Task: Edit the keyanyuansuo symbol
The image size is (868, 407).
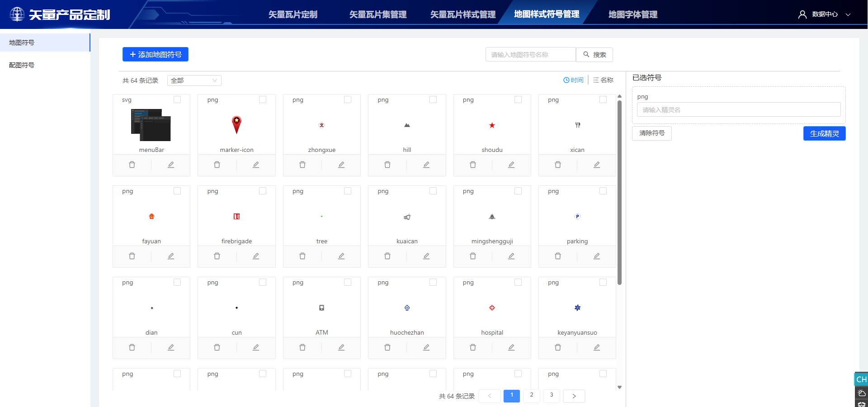Action: pos(597,347)
